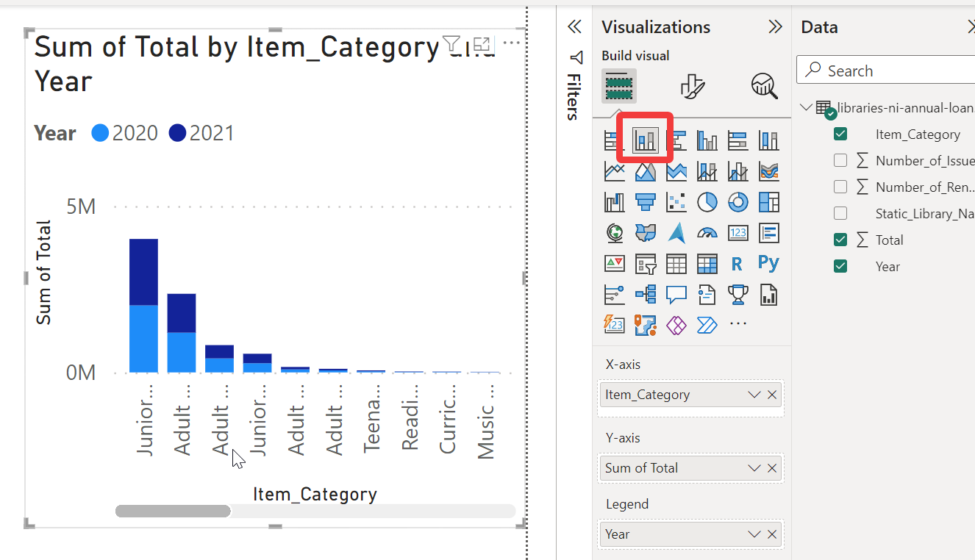This screenshot has width=975, height=560.
Task: Select the KPI visual
Action: coord(614,263)
